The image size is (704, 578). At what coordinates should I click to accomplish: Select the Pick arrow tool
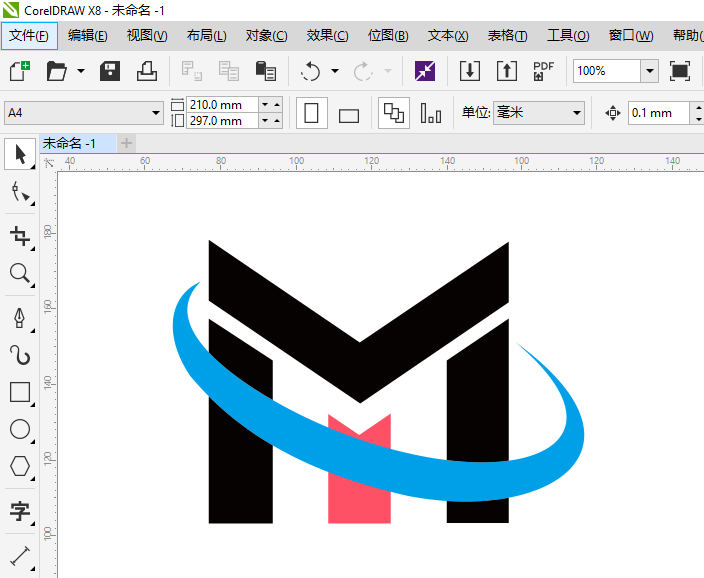click(x=20, y=154)
